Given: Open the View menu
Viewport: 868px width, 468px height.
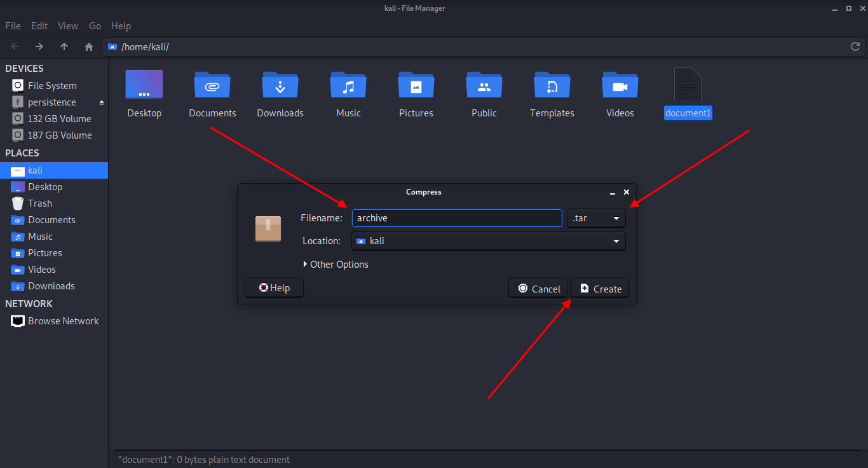Looking at the screenshot, I should coord(68,26).
